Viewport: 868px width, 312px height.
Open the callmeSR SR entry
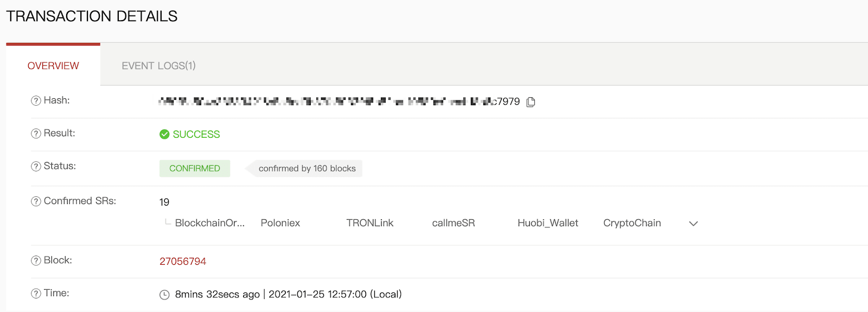point(454,223)
